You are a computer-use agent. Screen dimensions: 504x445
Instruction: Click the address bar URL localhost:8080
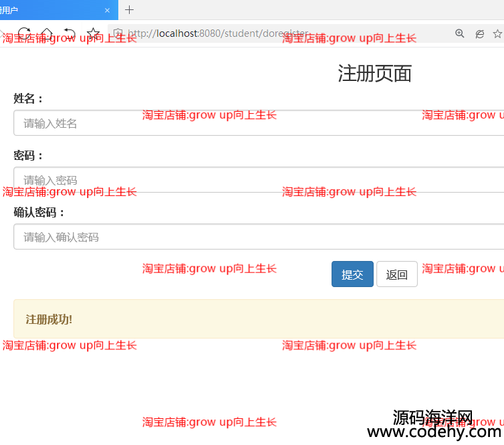tap(218, 33)
